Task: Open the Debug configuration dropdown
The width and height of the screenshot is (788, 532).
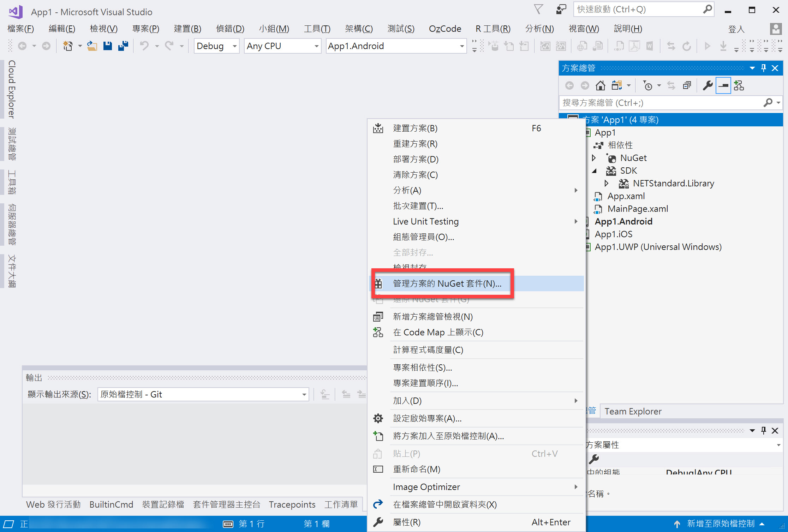Action: point(217,46)
